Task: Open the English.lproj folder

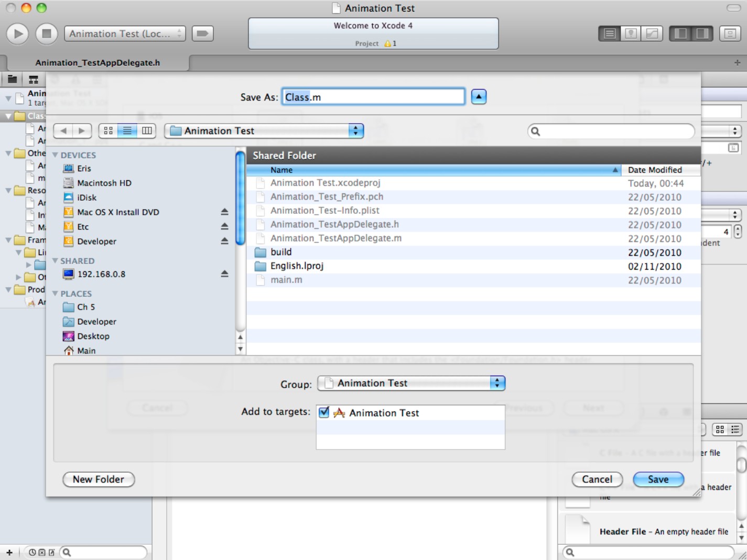Action: point(297,266)
